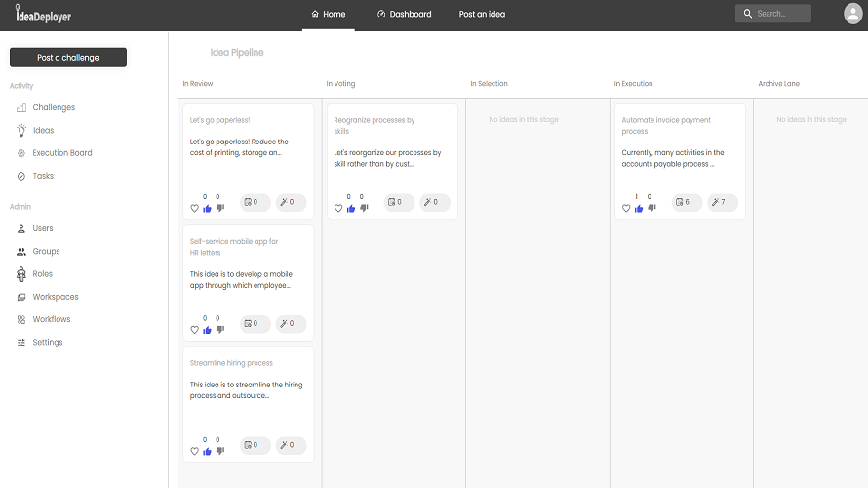Thumbs up the Reorganize processes idea

point(351,208)
